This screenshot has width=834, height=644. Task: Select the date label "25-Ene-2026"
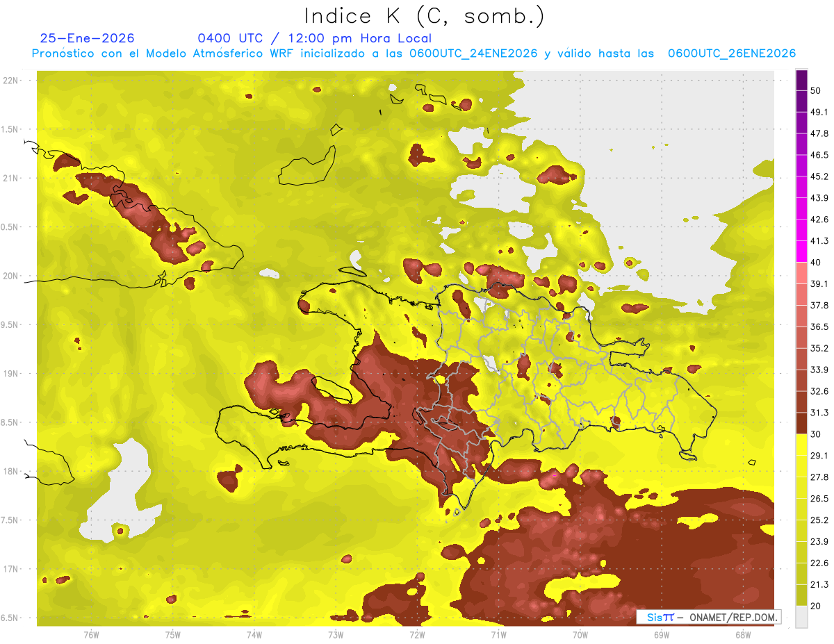[x=87, y=38]
